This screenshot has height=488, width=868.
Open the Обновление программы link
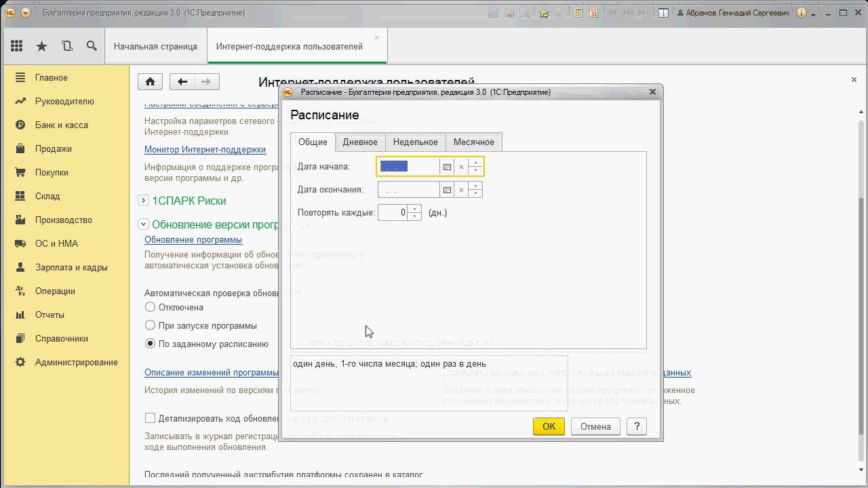tap(193, 239)
